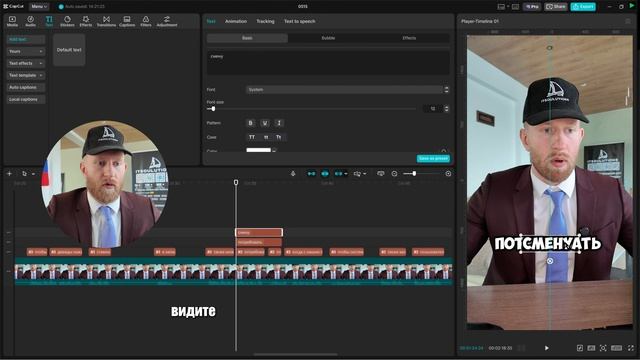Set case to all uppercase TT
Image resolution: width=640 pixels, height=360 pixels.
(252, 137)
